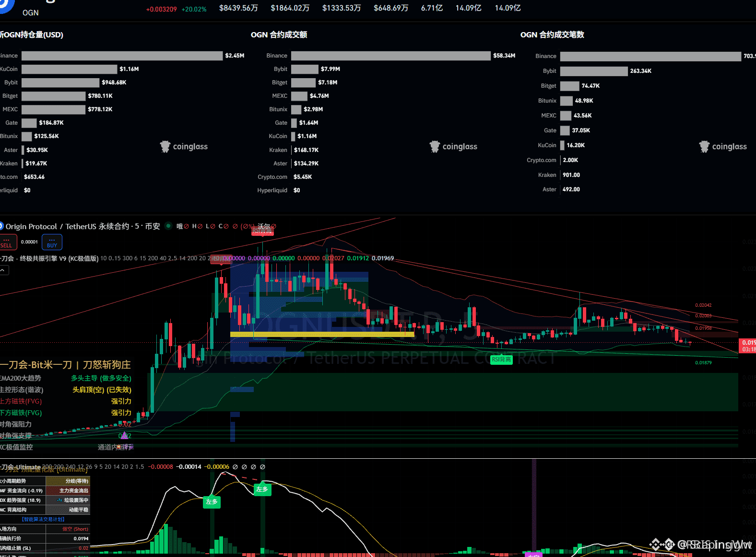
Task: Click the OGN ticker label in the header
Action: (31, 13)
